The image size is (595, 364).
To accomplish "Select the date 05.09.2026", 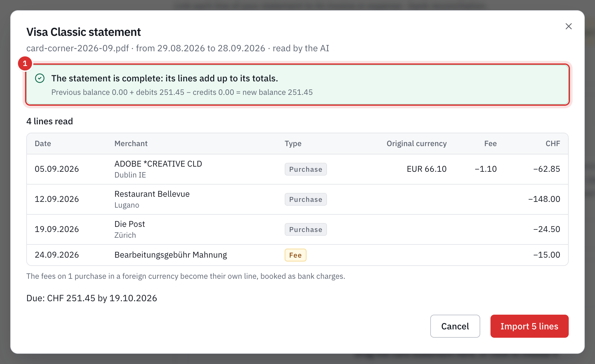I will pyautogui.click(x=57, y=169).
